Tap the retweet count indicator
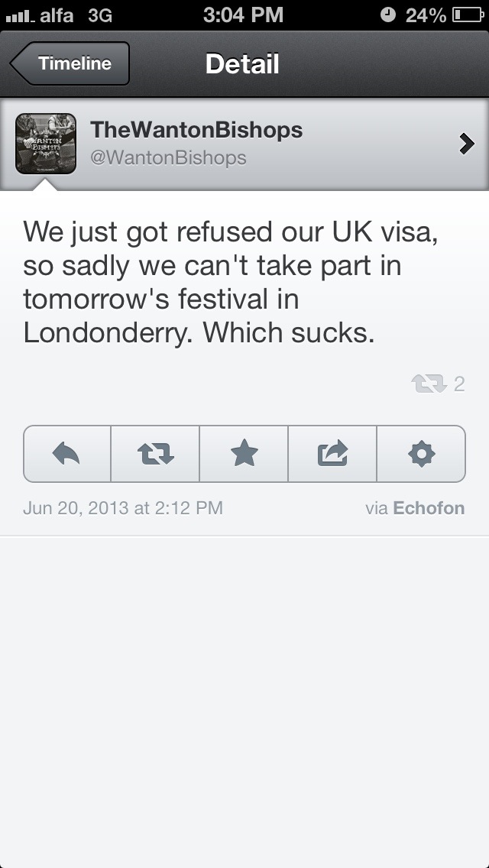Viewport: 489px width, 868px height. [x=438, y=384]
